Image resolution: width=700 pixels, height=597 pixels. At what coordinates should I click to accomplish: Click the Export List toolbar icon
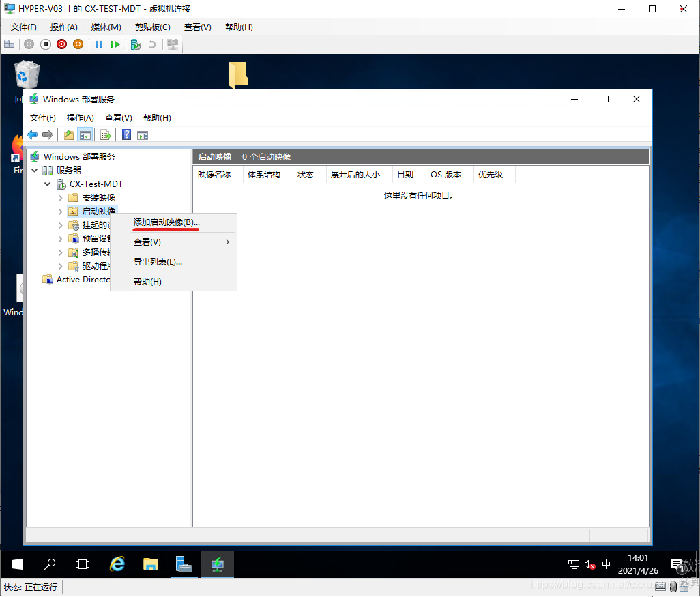point(106,135)
